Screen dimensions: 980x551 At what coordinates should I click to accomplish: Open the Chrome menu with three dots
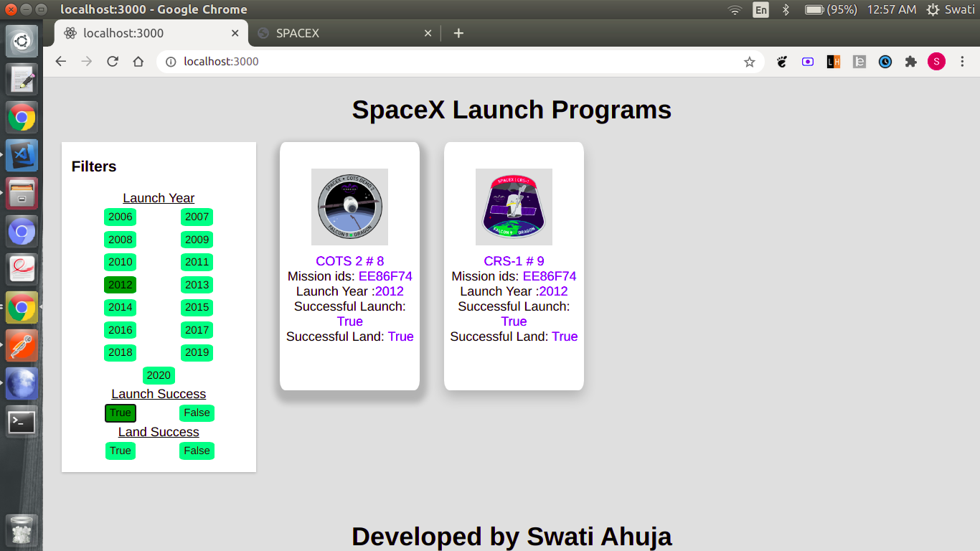coord(962,62)
